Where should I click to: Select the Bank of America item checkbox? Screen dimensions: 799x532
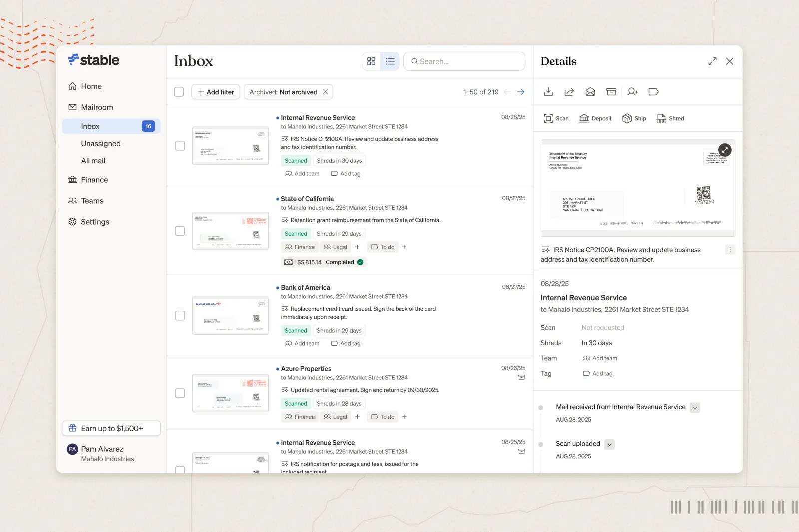pos(179,315)
